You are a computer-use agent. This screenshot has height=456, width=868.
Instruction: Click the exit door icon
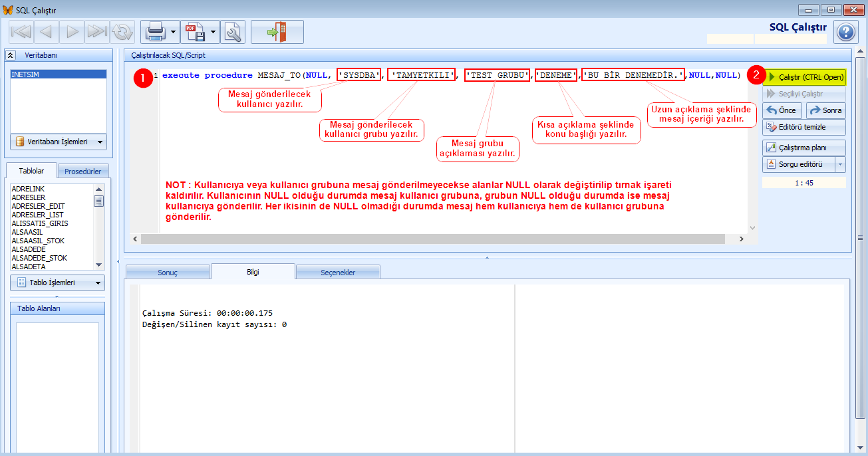(x=277, y=31)
